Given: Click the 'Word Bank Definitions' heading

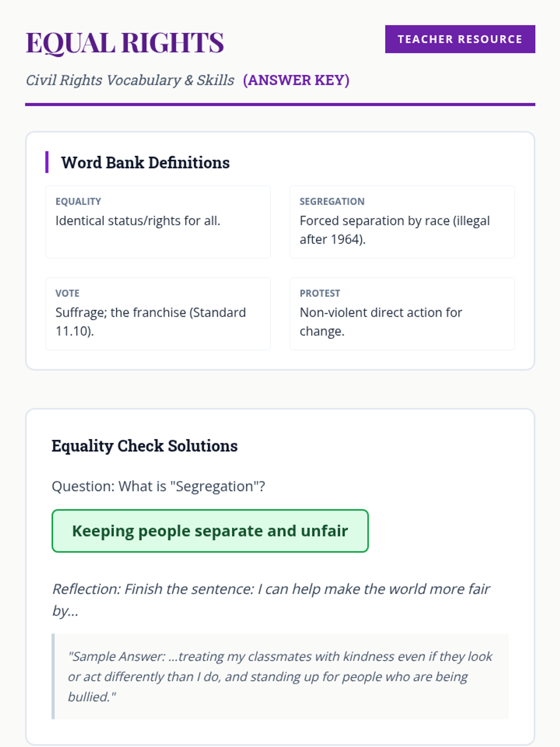Looking at the screenshot, I should point(145,162).
